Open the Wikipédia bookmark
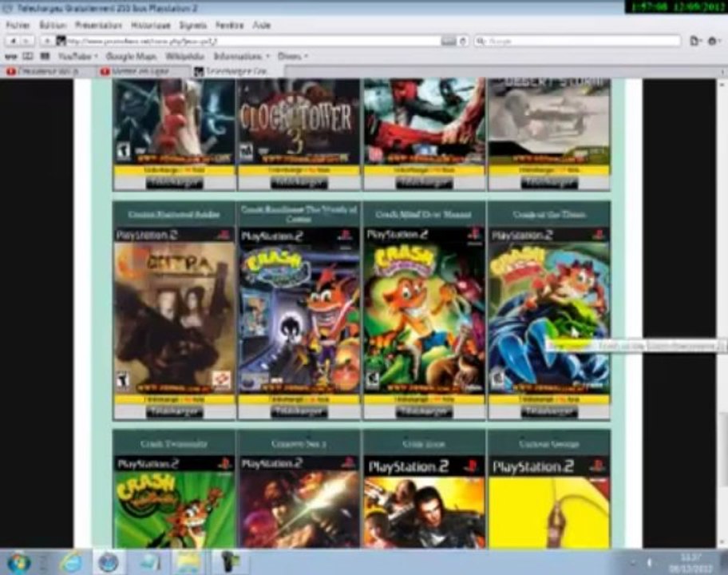This screenshot has height=575, width=728. point(184,56)
